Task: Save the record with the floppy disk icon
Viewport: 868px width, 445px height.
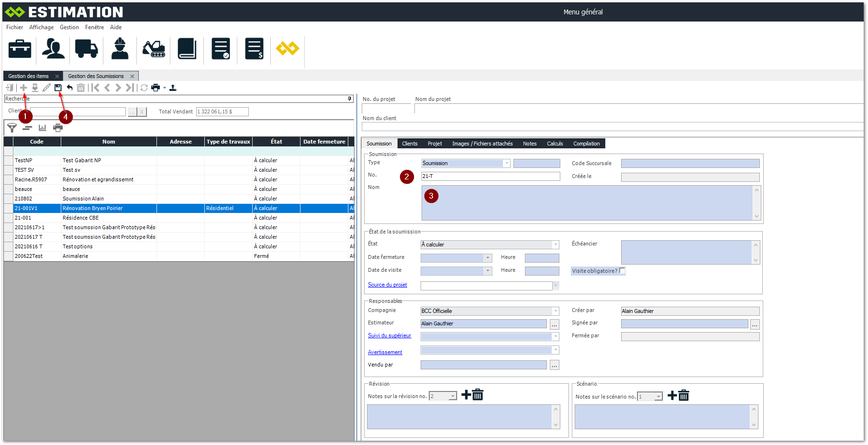Action: [x=58, y=88]
